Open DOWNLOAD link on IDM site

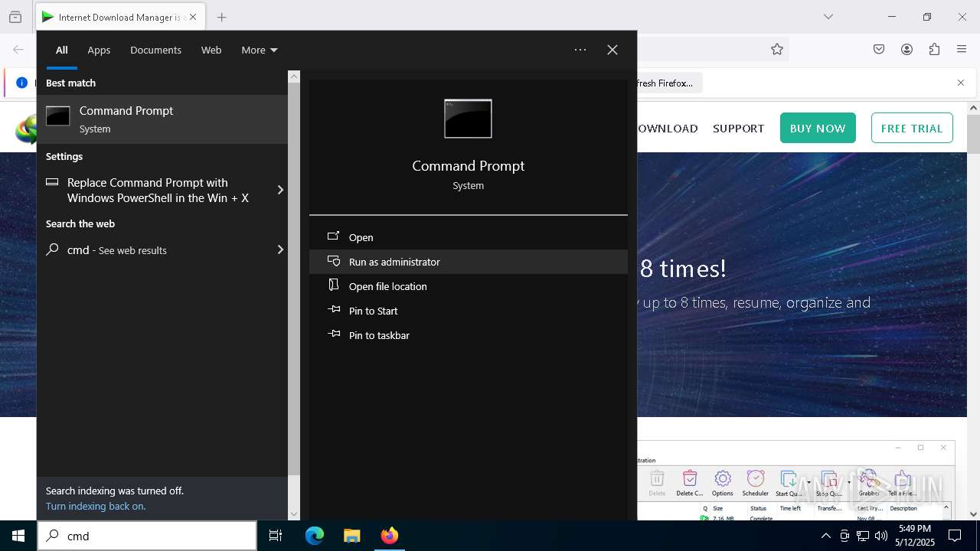pyautogui.click(x=668, y=129)
